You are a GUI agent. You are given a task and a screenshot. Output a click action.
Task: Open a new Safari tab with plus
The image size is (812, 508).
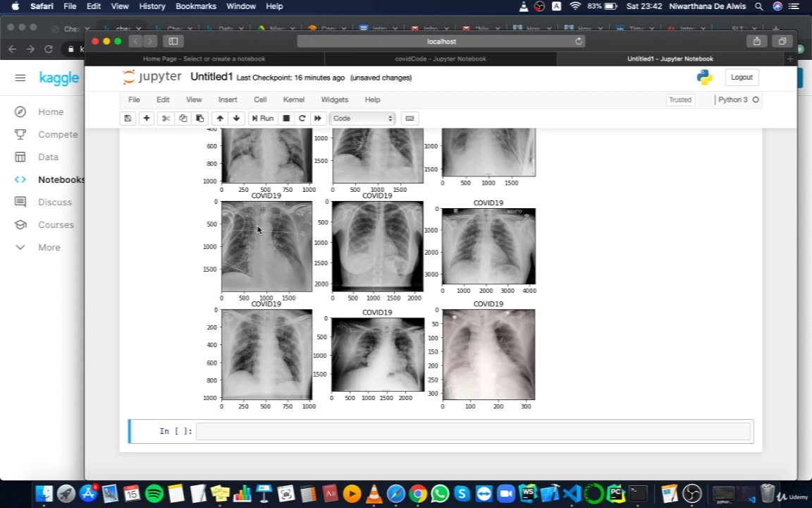click(x=789, y=59)
